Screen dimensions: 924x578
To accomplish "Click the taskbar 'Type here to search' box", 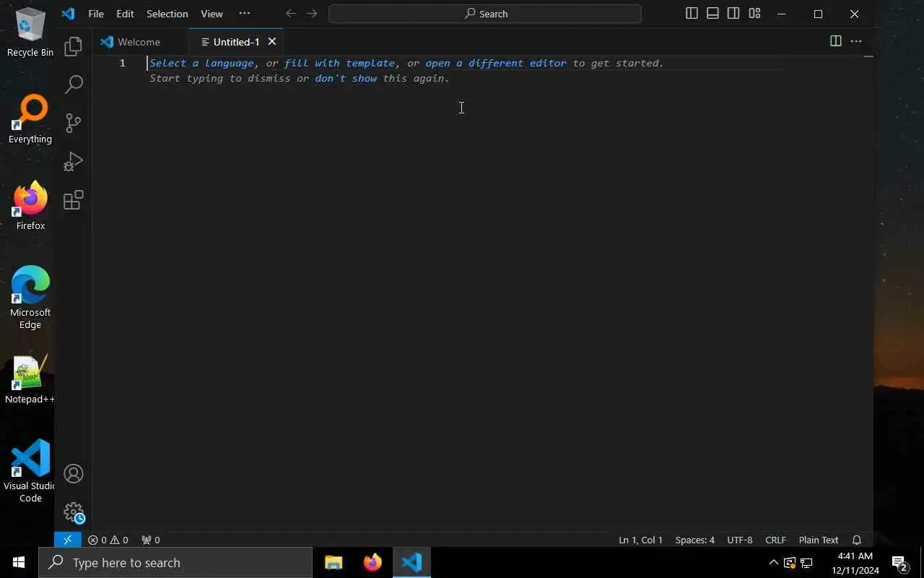I will [175, 562].
